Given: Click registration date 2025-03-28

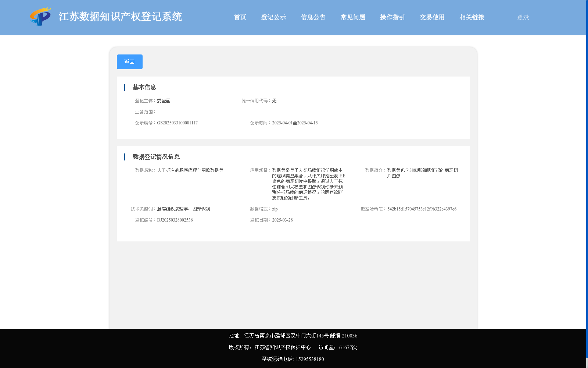Looking at the screenshot, I should click(x=282, y=220).
